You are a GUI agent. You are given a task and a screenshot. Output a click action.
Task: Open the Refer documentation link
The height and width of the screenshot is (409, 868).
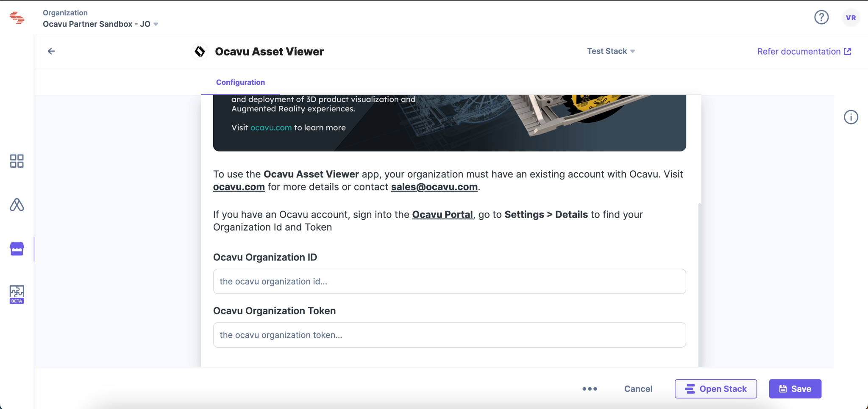click(x=804, y=51)
